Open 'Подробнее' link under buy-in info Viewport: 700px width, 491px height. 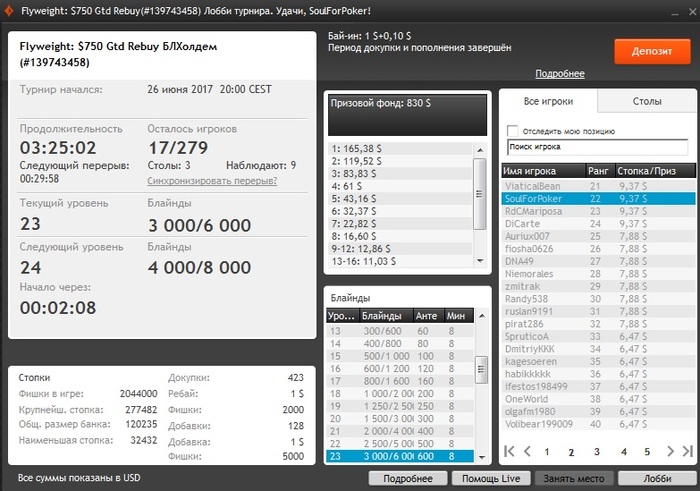(560, 74)
